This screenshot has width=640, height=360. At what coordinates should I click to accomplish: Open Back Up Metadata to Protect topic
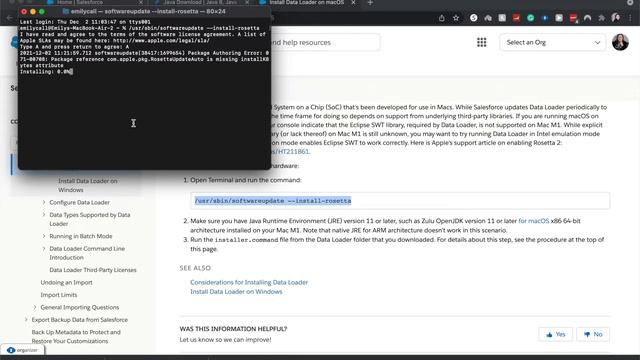pyautogui.click(x=76, y=336)
